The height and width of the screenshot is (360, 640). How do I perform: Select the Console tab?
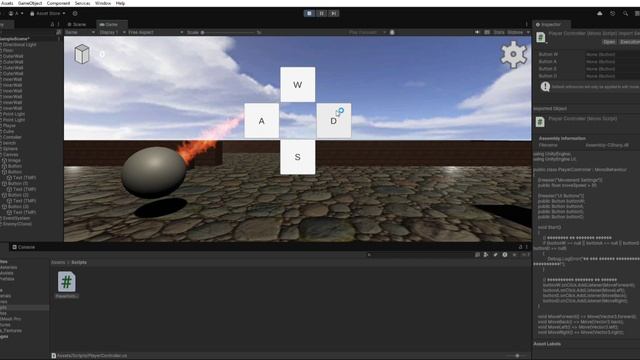click(24, 247)
